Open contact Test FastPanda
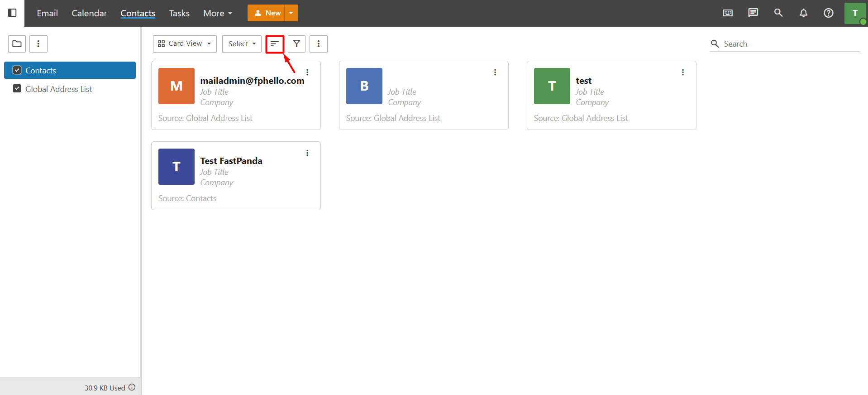 pyautogui.click(x=231, y=161)
